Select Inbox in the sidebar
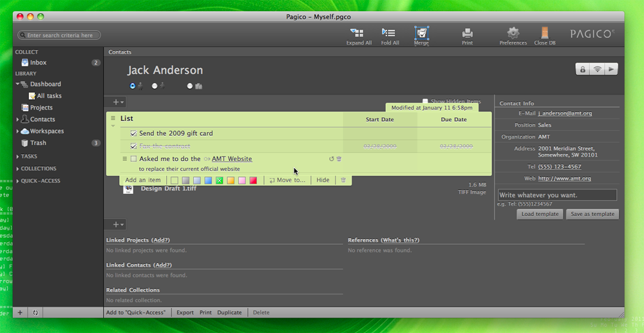This screenshot has height=333, width=644. point(38,62)
